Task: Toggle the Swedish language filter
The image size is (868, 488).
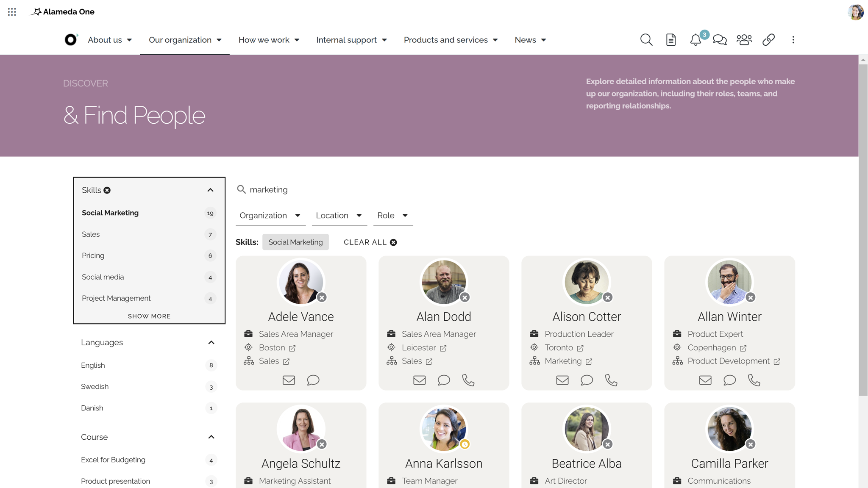Action: (x=149, y=386)
